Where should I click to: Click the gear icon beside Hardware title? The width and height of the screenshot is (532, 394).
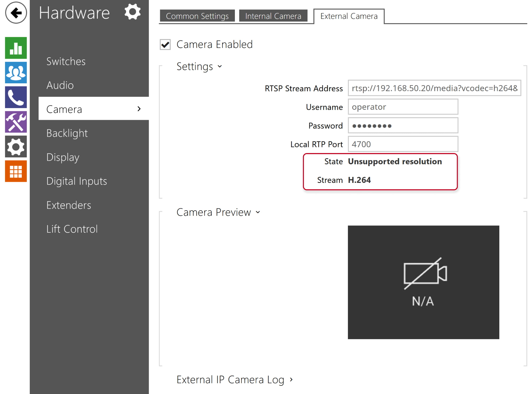[132, 12]
